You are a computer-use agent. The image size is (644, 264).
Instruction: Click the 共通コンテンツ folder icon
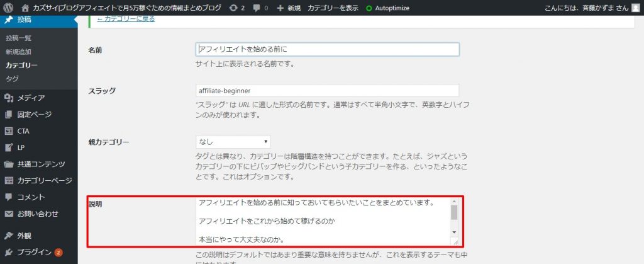point(9,164)
